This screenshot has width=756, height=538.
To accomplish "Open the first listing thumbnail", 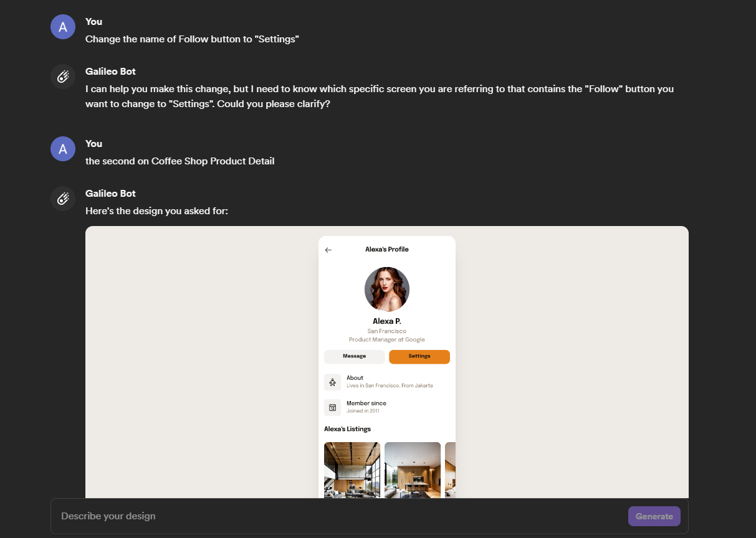I will [x=352, y=470].
